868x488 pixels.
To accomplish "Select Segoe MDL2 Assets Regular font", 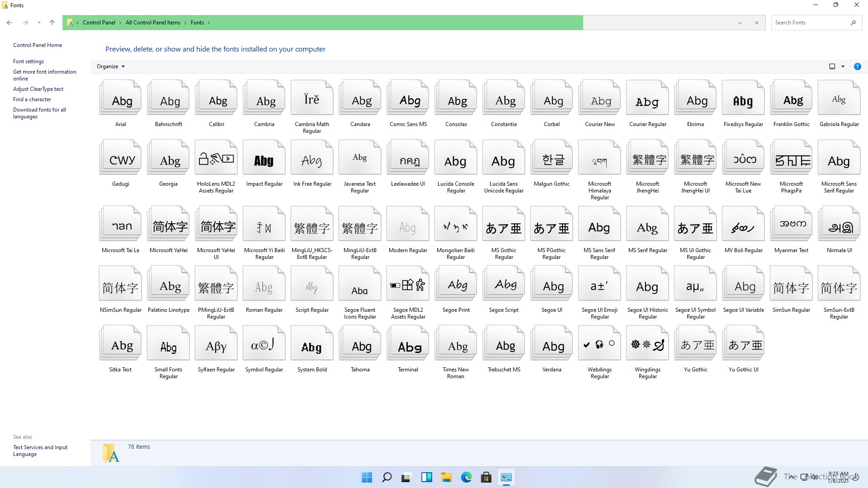I will (x=408, y=284).
